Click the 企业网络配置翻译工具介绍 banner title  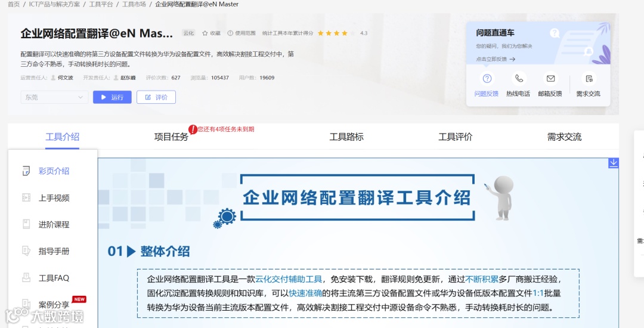[356, 198]
